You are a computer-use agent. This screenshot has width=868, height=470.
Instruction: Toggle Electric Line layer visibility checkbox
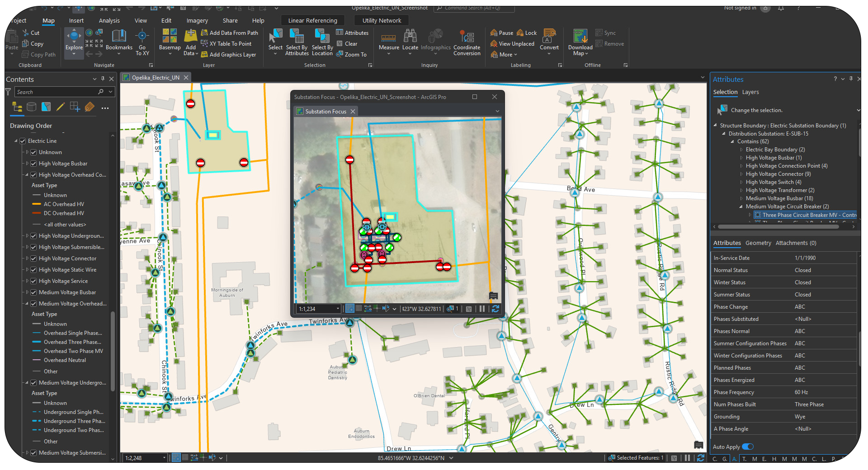(x=23, y=141)
